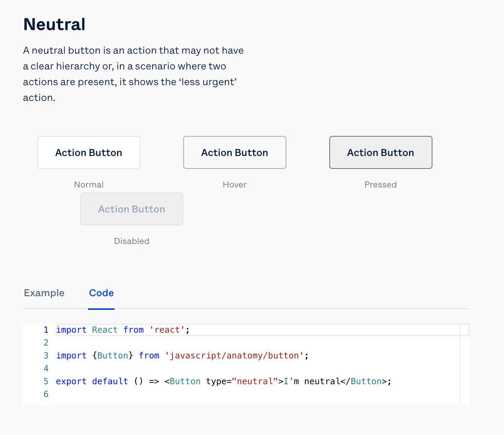Click line number 1 in code gutter

pos(46,330)
